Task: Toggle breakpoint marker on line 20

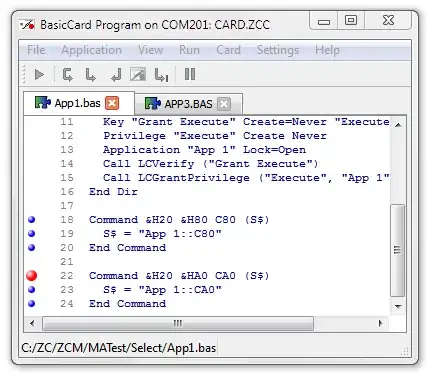Action: pos(32,248)
